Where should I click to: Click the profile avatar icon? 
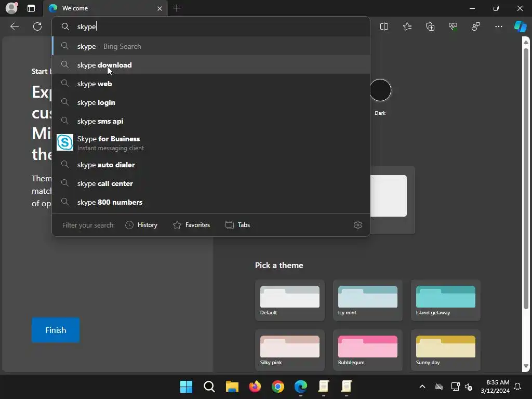[x=11, y=8]
